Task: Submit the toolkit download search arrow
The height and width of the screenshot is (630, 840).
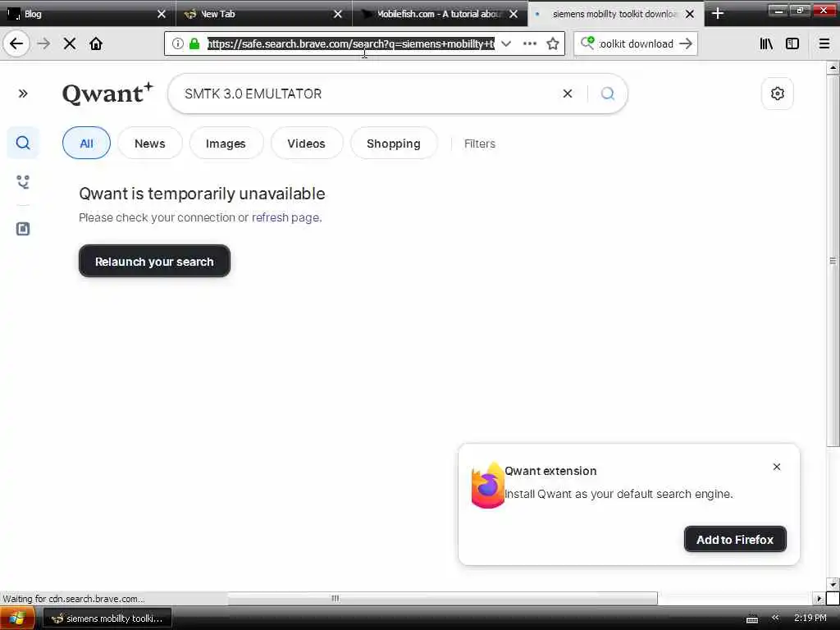Action: click(x=686, y=43)
